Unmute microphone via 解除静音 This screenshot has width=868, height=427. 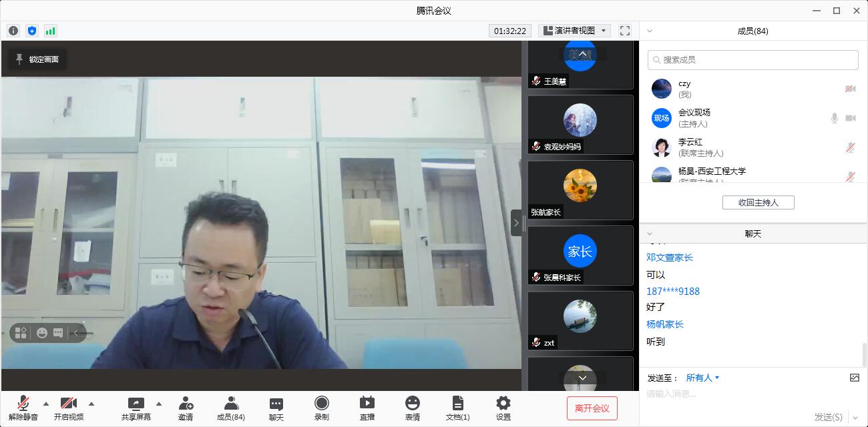23,408
